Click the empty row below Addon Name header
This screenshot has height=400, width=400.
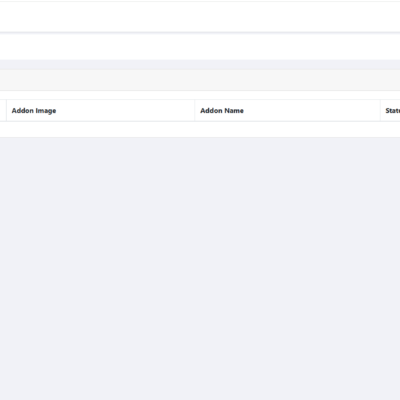pos(200,129)
